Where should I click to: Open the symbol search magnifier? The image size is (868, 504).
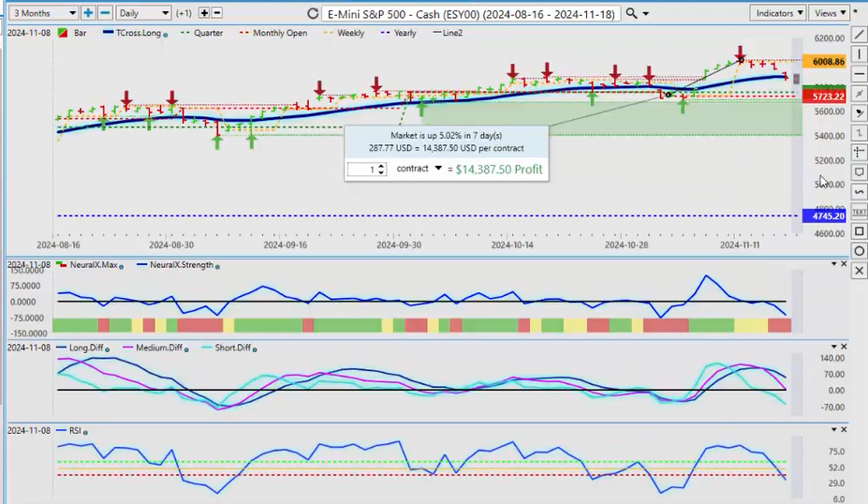tap(632, 14)
